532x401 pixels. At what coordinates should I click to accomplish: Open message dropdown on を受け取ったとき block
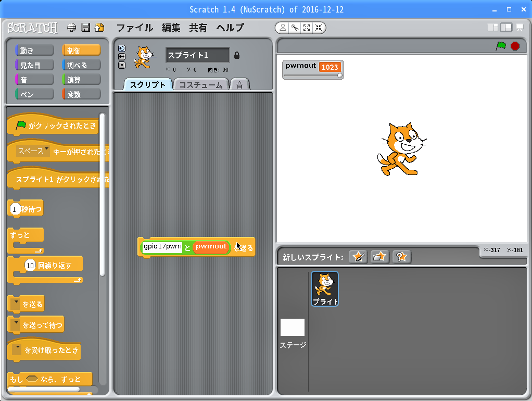point(17,349)
